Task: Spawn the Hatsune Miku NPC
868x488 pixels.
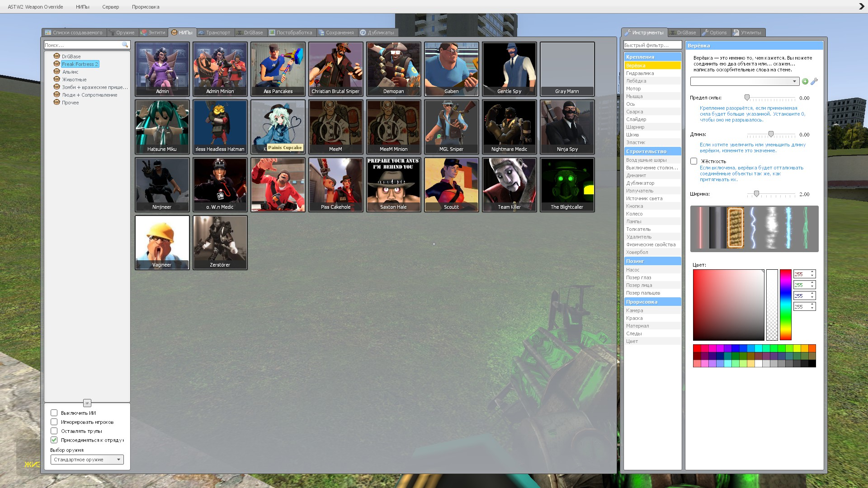Action: [162, 126]
